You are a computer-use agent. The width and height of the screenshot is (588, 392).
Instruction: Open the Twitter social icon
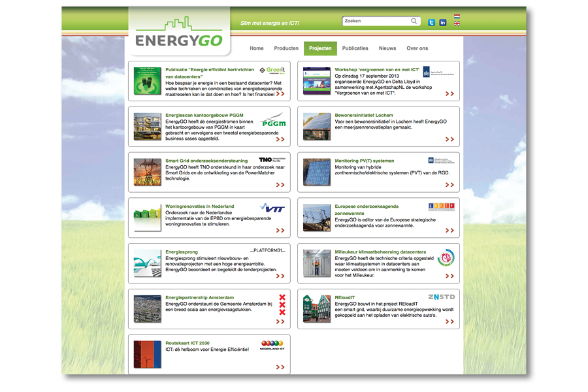coord(431,22)
